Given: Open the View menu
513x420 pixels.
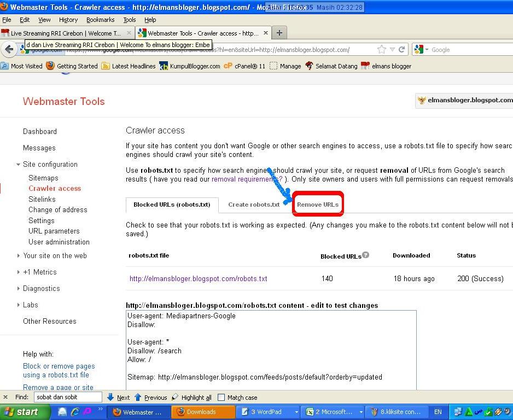Looking at the screenshot, I should [44, 20].
